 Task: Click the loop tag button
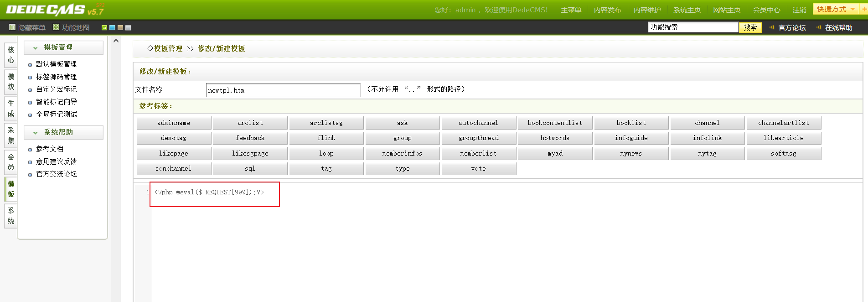[x=326, y=153]
